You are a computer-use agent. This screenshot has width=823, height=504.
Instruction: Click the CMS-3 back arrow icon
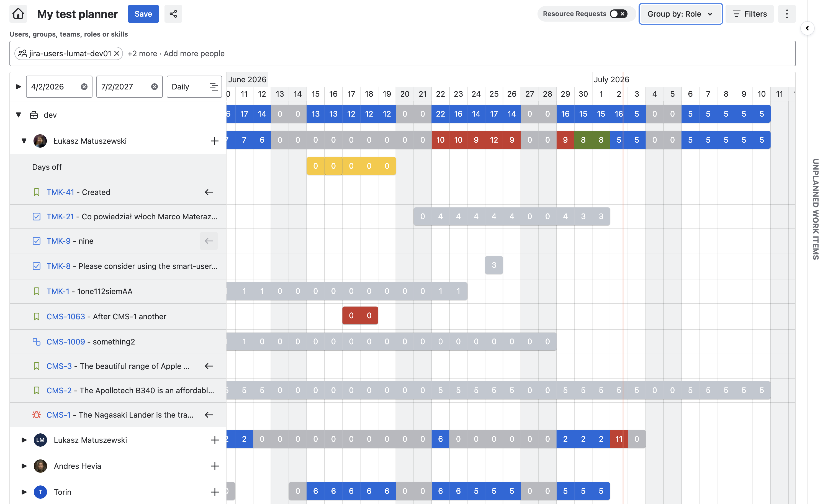coord(209,366)
